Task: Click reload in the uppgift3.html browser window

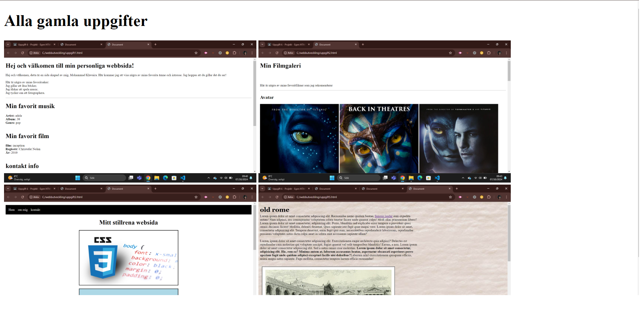Action: pyautogui.click(x=23, y=197)
